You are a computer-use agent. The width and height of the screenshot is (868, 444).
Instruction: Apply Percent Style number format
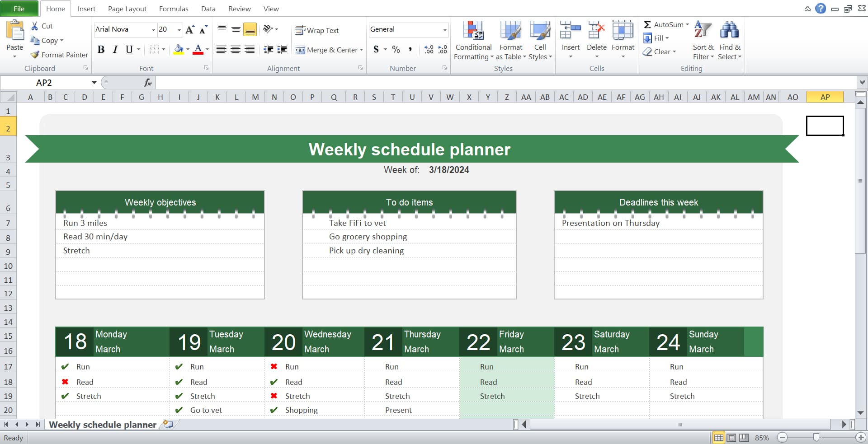(x=396, y=50)
